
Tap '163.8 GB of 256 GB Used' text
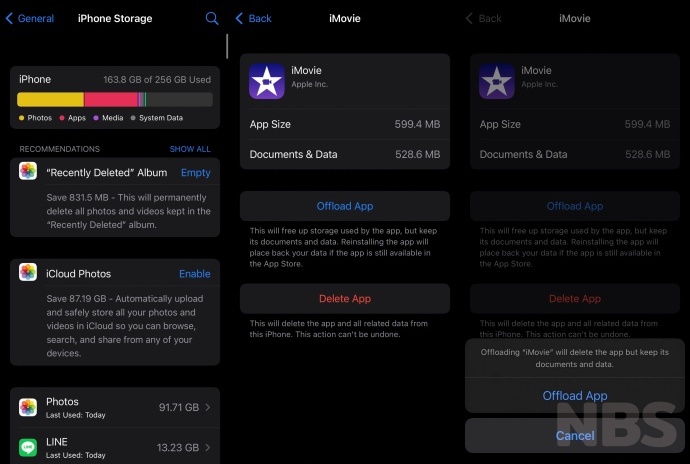pyautogui.click(x=157, y=80)
